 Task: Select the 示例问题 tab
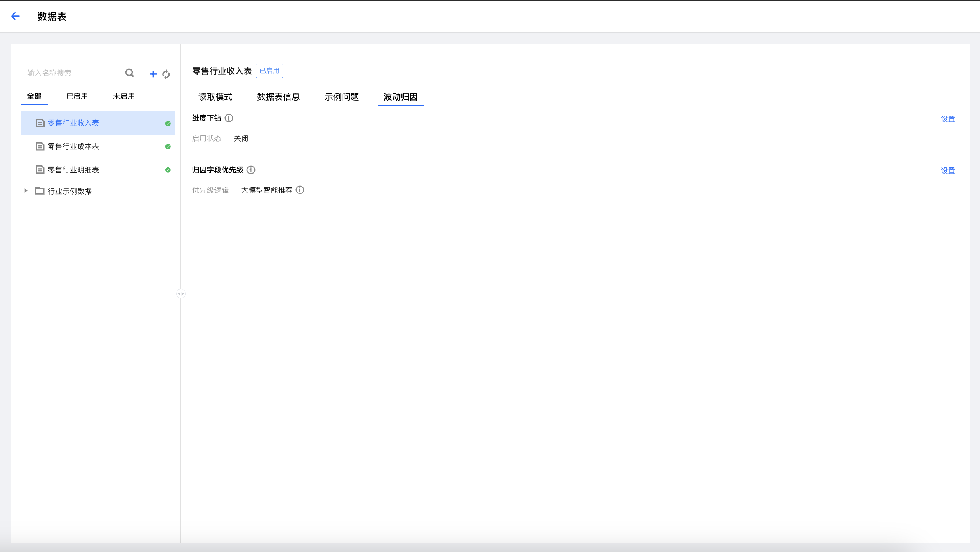coord(342,97)
